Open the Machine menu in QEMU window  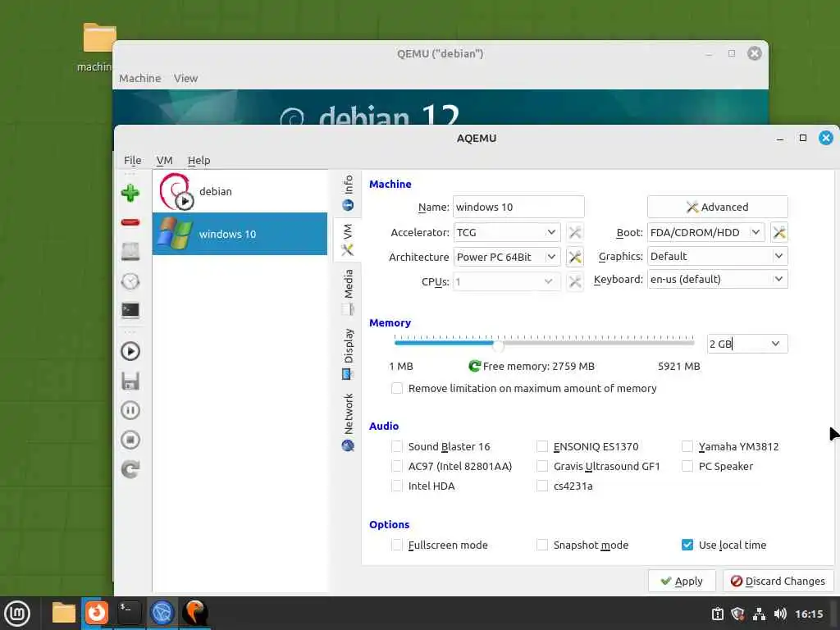tap(139, 78)
